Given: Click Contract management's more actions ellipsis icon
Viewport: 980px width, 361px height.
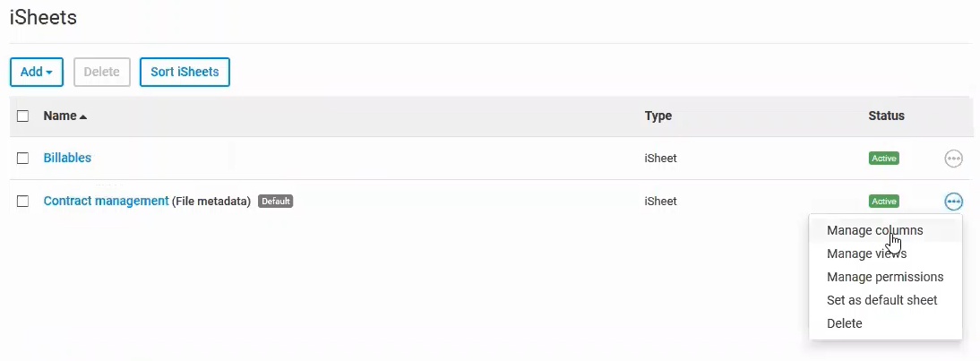Looking at the screenshot, I should pyautogui.click(x=953, y=202).
